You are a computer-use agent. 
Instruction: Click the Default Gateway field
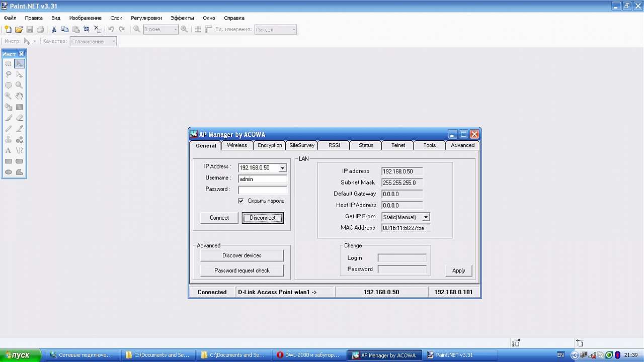click(402, 194)
